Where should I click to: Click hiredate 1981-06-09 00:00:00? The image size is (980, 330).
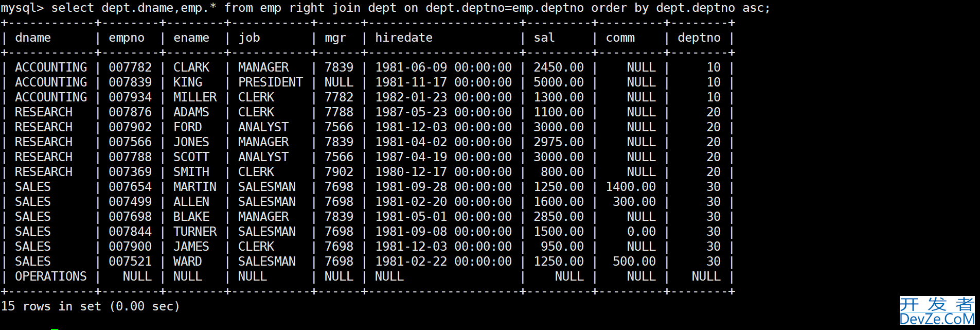pyautogui.click(x=443, y=67)
